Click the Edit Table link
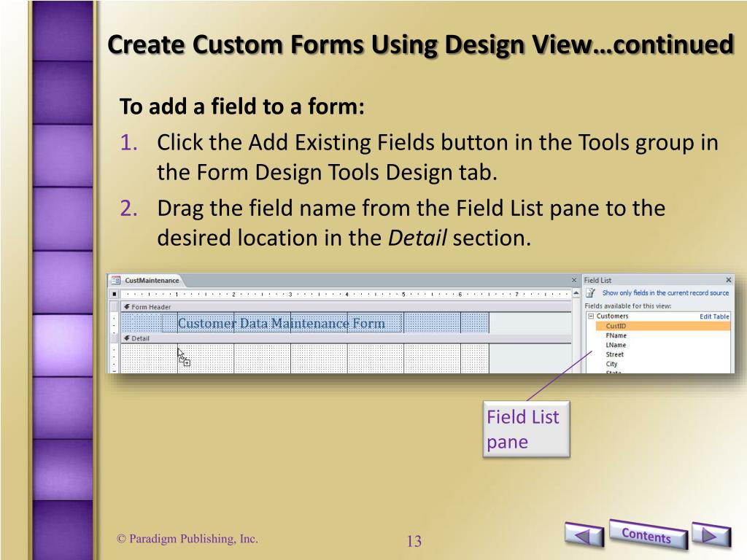This screenshot has height=560, width=747. (714, 316)
